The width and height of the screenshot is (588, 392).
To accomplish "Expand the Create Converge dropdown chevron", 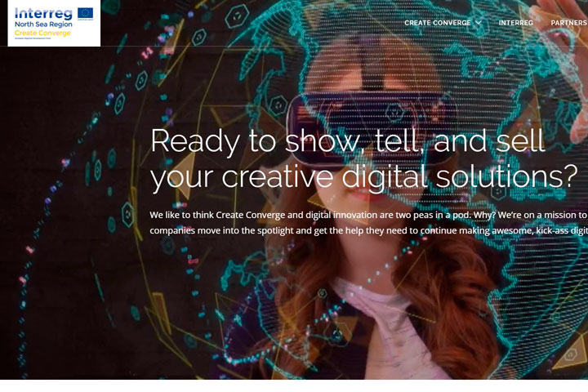I will 478,23.
